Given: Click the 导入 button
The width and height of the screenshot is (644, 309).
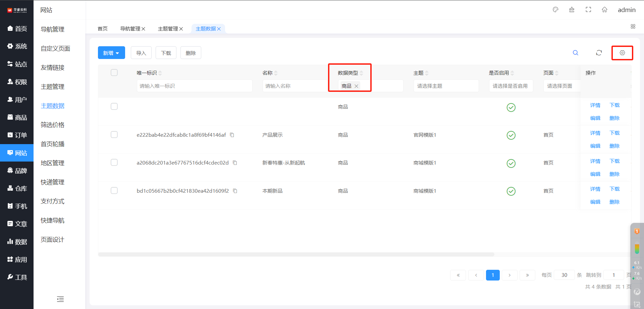Looking at the screenshot, I should (141, 53).
